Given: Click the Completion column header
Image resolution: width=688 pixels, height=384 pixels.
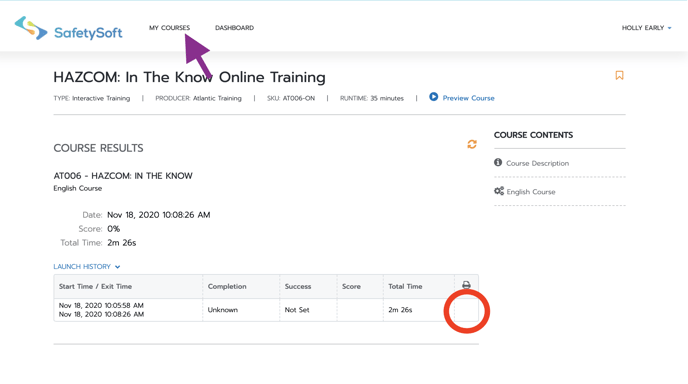Looking at the screenshot, I should (x=227, y=286).
